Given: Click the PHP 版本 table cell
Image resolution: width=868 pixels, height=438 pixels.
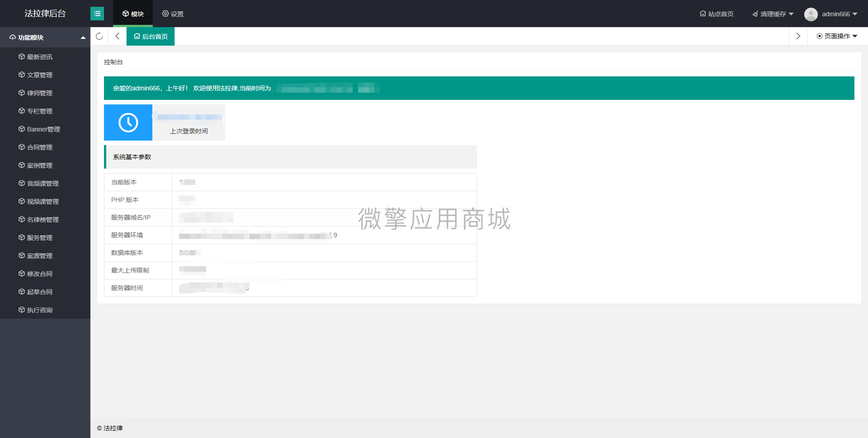Looking at the screenshot, I should pyautogui.click(x=138, y=200).
